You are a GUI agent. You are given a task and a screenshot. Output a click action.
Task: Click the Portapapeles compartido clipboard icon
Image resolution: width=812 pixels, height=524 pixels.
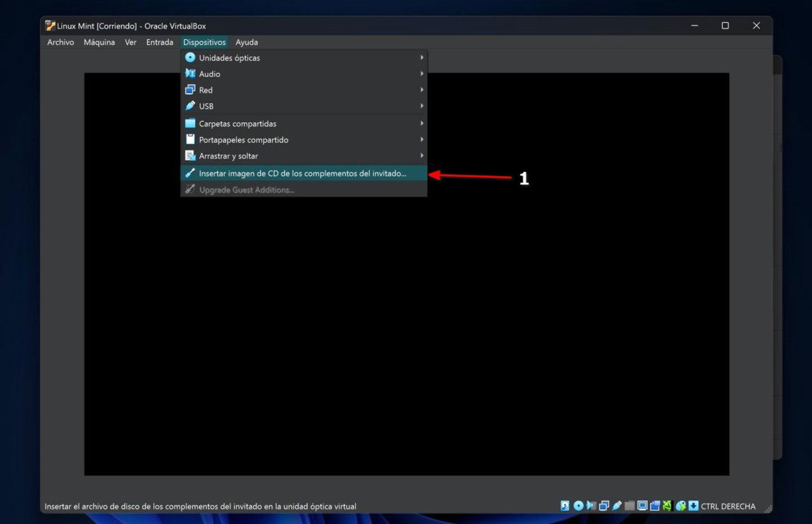[190, 139]
